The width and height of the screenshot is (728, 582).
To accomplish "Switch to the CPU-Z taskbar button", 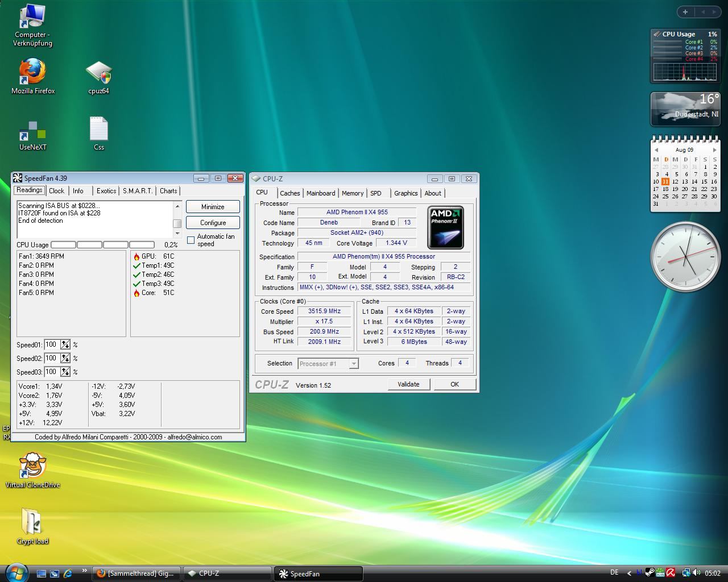I will [227, 573].
